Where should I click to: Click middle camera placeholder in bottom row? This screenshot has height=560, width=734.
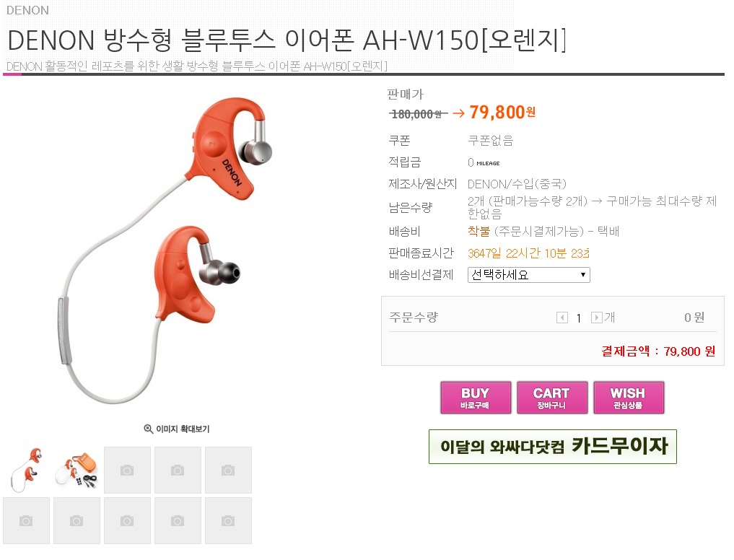tap(127, 520)
